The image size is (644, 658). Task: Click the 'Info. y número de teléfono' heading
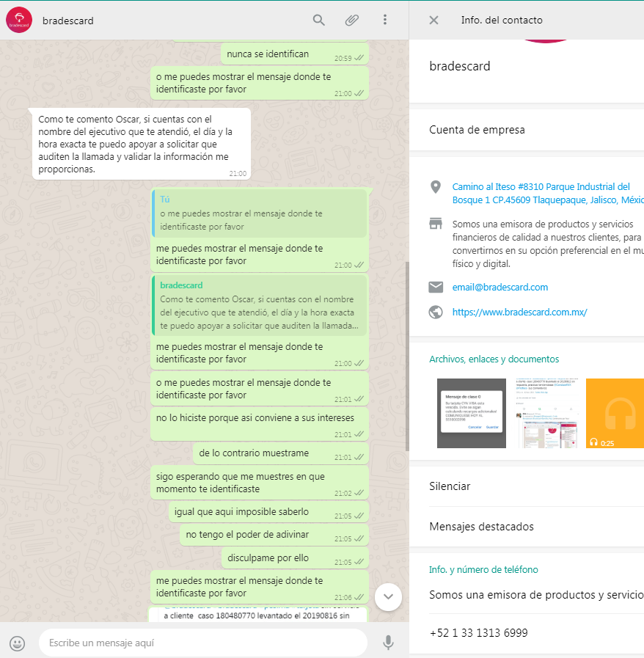click(x=483, y=569)
